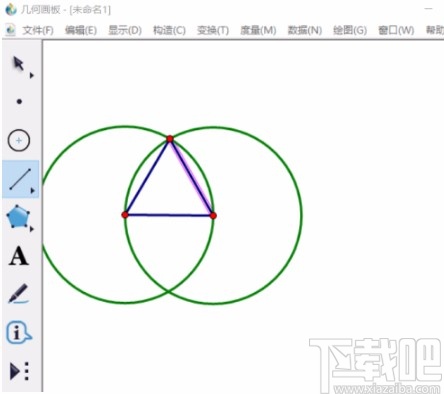Screen dimensions: 444x394
Task: Select the top red vertex of triangle
Action: [x=170, y=139]
